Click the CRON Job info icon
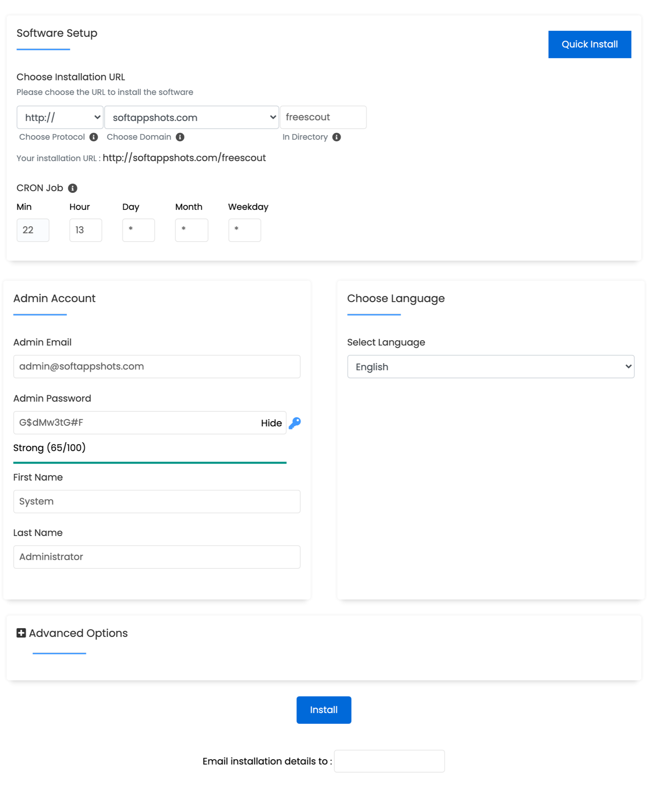The height and width of the screenshot is (812, 648). (73, 188)
